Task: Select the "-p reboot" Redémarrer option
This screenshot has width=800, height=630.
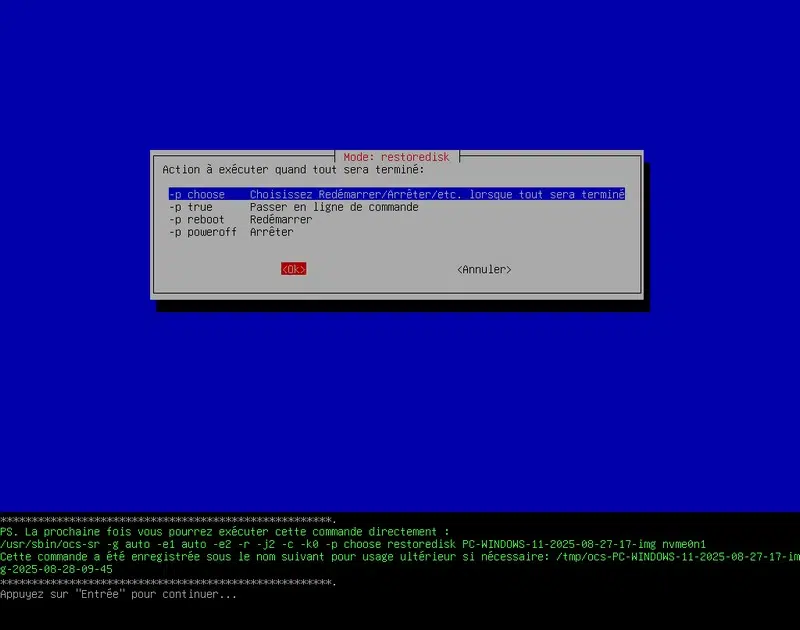Action: point(241,220)
